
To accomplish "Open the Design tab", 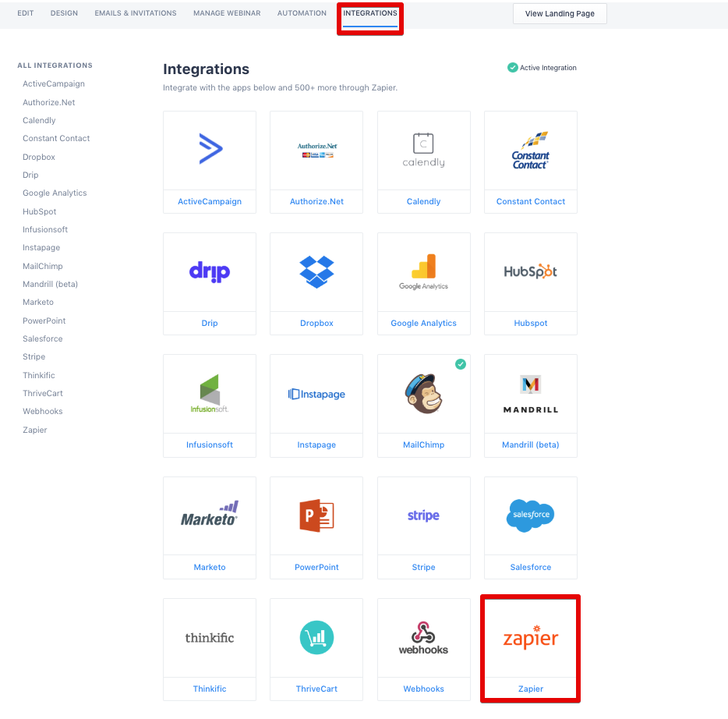I will coord(64,13).
